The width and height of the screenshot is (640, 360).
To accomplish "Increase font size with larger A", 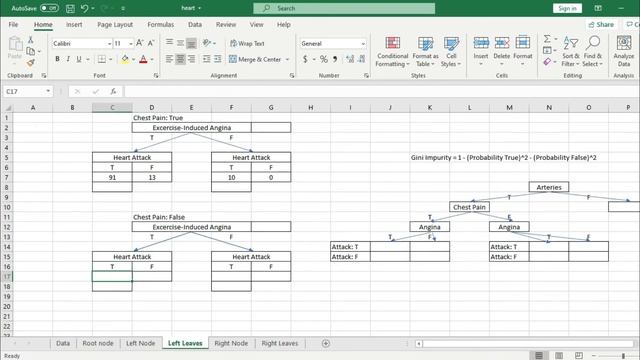I will (140, 43).
